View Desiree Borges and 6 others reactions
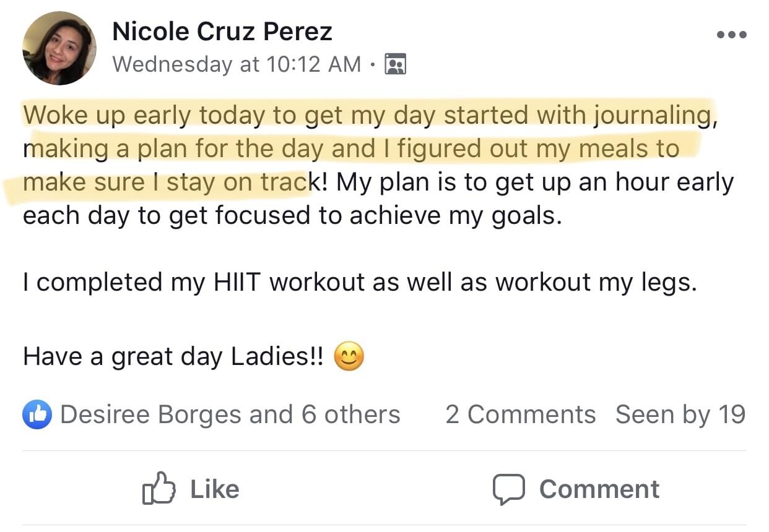The height and width of the screenshot is (532, 769). (230, 414)
